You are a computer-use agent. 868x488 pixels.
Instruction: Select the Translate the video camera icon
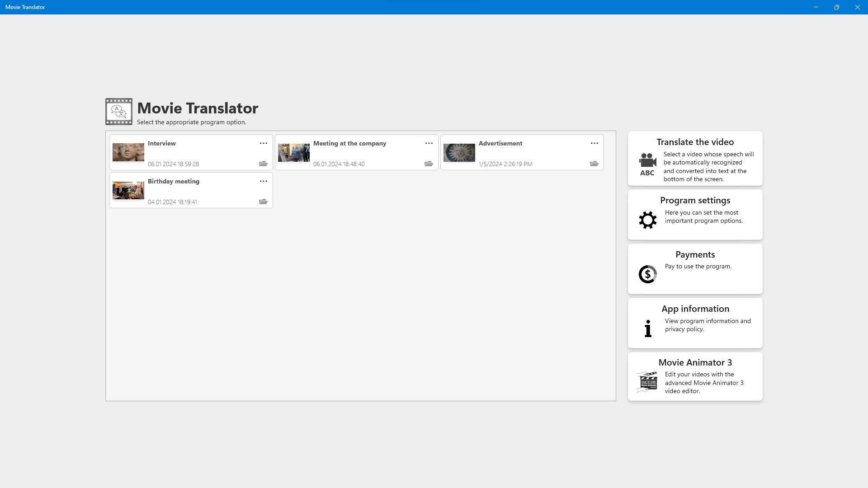[647, 163]
